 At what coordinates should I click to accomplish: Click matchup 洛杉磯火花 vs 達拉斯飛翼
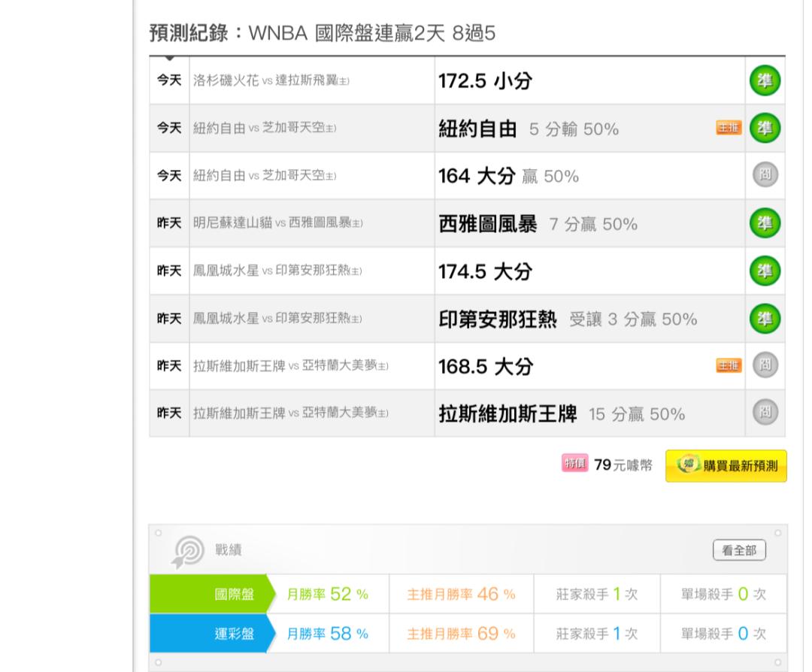271,80
